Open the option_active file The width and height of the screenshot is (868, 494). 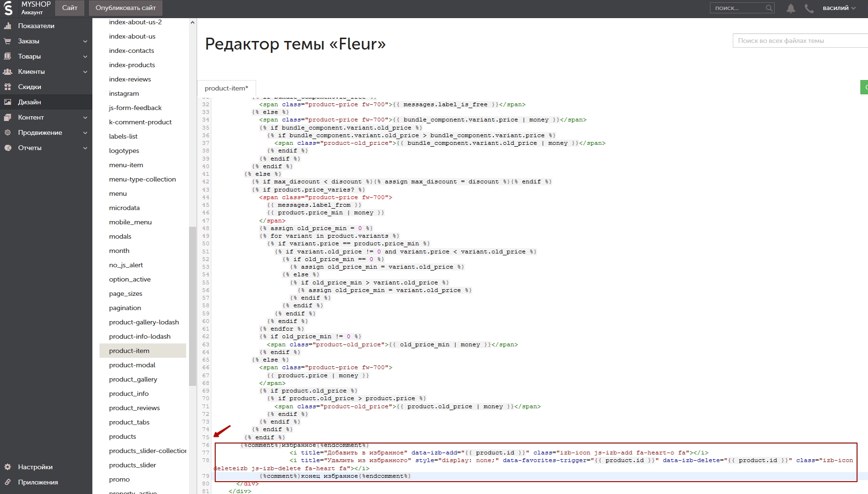point(130,279)
